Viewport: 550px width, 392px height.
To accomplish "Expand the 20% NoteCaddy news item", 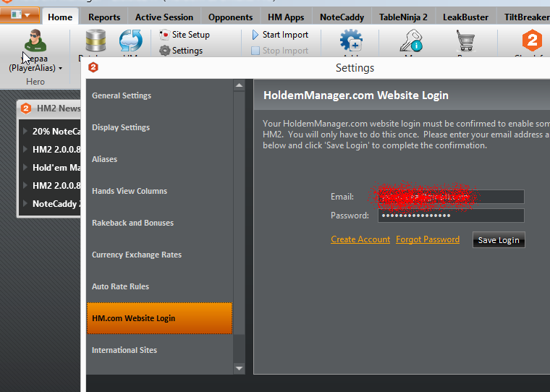I will click(x=25, y=131).
